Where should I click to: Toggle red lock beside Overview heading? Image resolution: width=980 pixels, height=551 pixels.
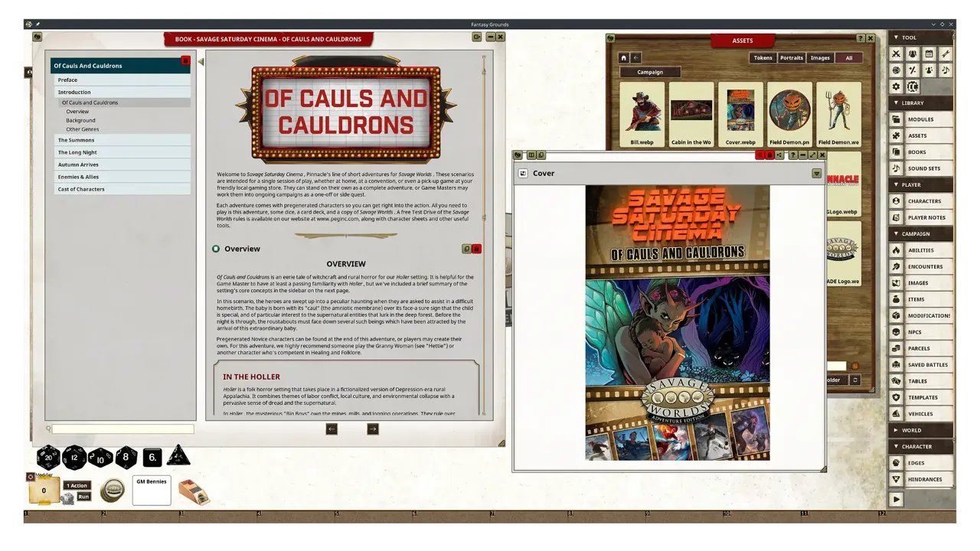tap(476, 249)
